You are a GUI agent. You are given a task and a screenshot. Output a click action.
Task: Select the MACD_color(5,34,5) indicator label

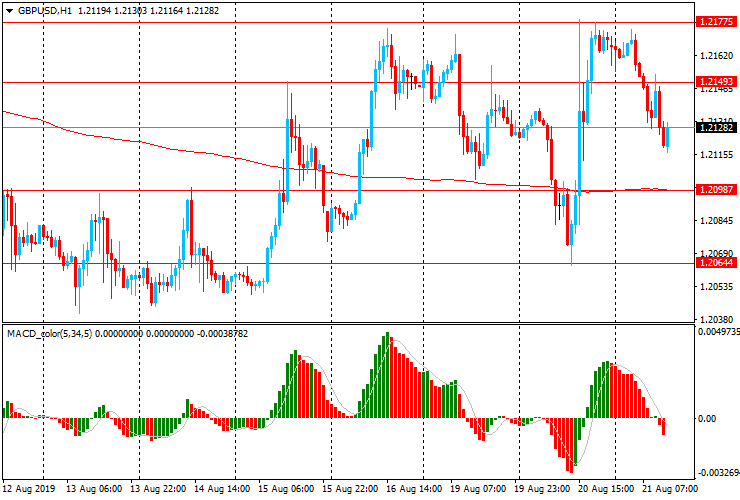click(50, 334)
